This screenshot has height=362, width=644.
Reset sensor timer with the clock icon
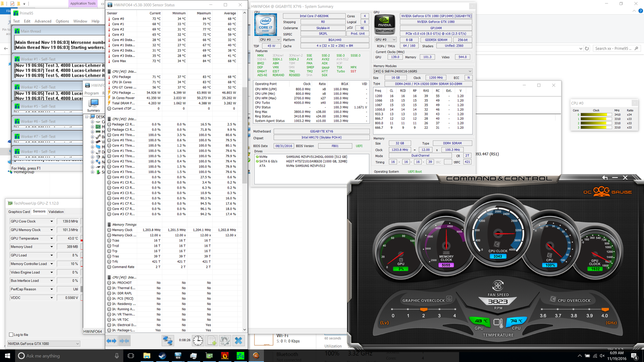(198, 341)
